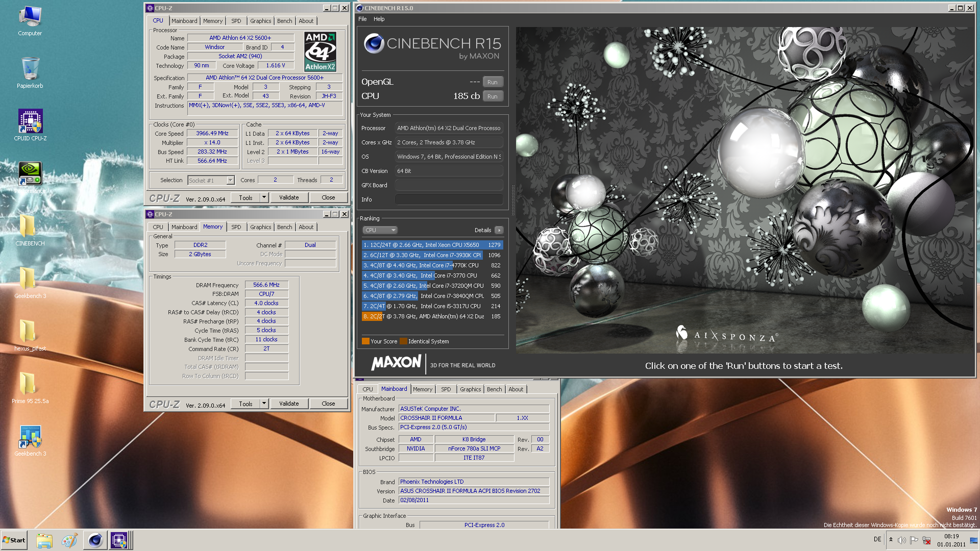Image resolution: width=980 pixels, height=551 pixels.
Task: Open About tab in top CPU-Z window
Action: (x=306, y=21)
